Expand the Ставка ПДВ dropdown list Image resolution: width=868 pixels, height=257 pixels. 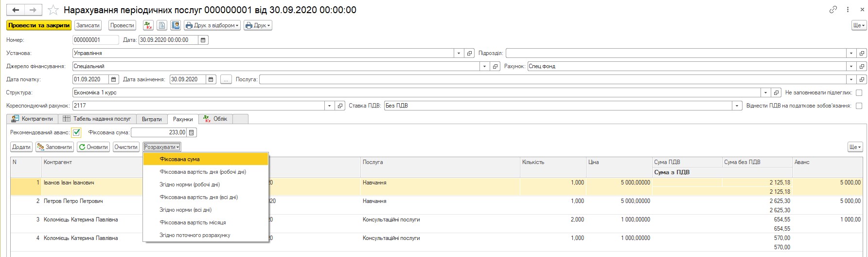[738, 106]
